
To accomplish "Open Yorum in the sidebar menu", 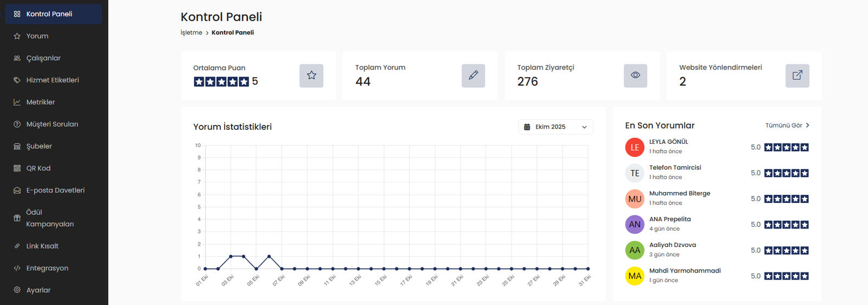I will point(37,36).
